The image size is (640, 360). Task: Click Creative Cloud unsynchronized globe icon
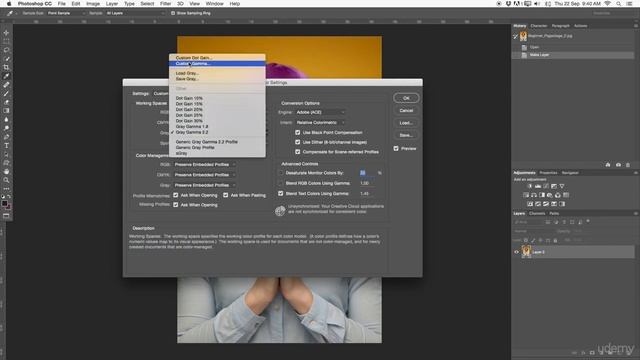tap(280, 211)
